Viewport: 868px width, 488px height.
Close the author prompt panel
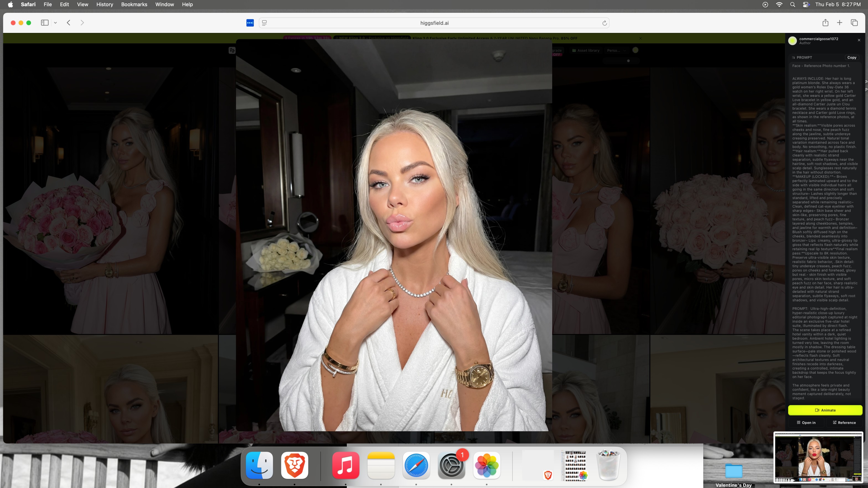859,40
